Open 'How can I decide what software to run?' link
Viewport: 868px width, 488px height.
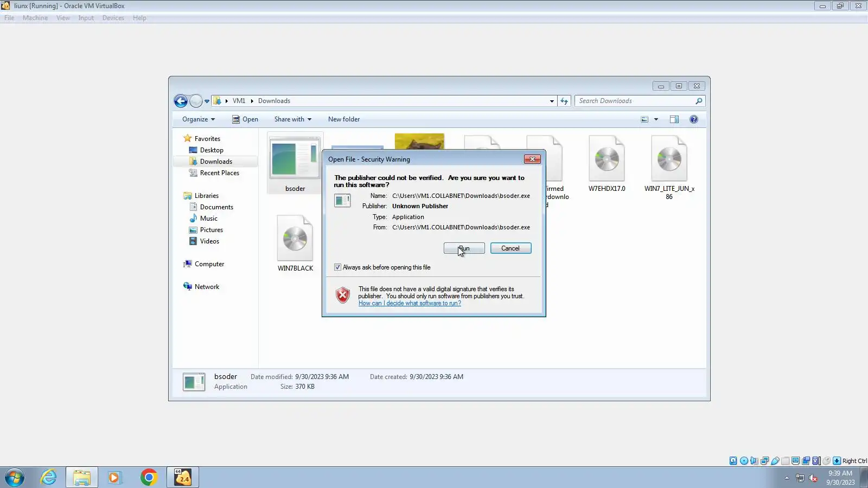click(410, 303)
